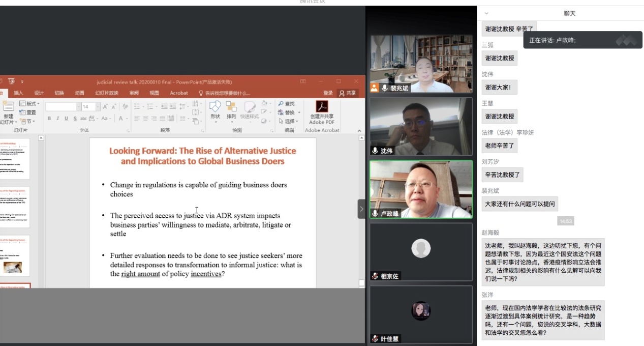This screenshot has height=346, width=644.
Task: Collapse the chat panel with the header chevron
Action: click(x=486, y=14)
